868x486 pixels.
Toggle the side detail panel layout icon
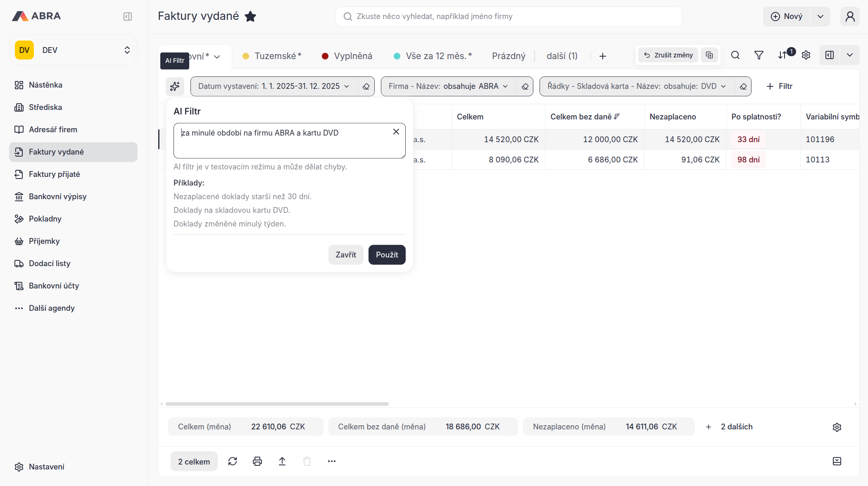[x=830, y=55]
